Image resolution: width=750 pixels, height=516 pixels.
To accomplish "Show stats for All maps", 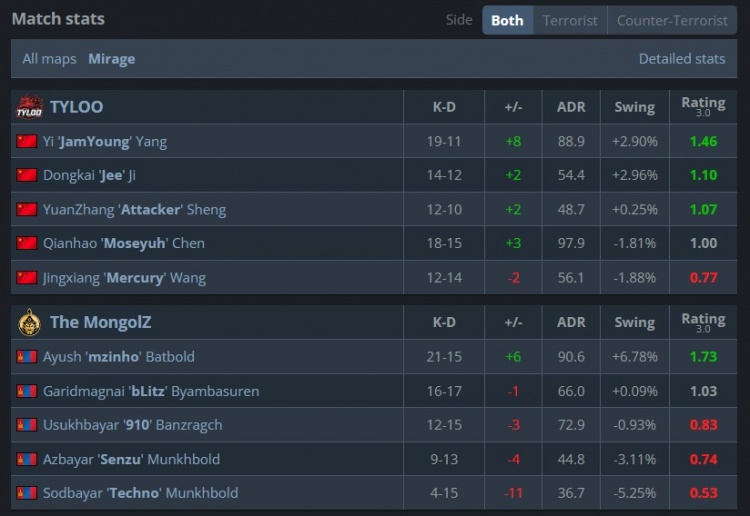I will click(49, 59).
